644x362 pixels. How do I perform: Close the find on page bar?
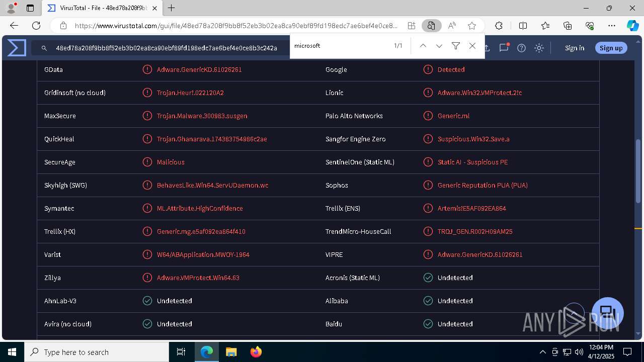[472, 46]
